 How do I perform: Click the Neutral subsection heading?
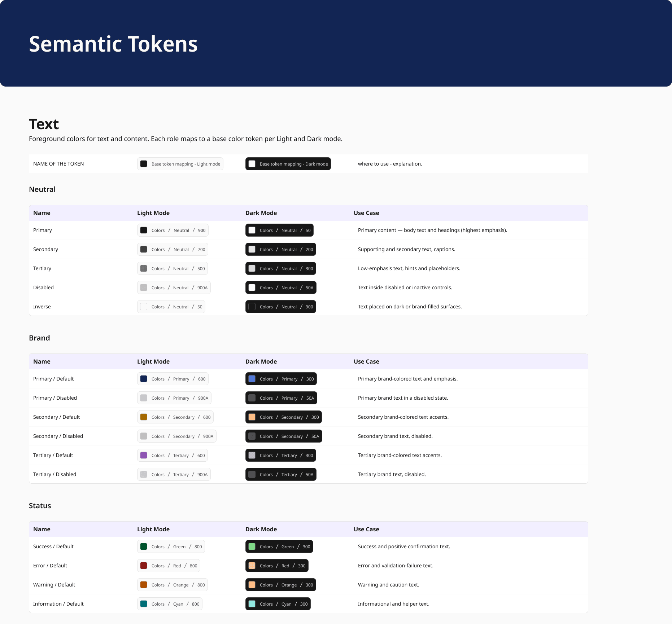click(x=42, y=189)
